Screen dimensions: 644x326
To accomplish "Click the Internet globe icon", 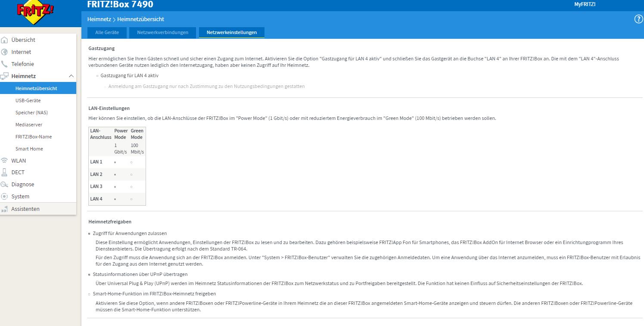I will pos(5,52).
